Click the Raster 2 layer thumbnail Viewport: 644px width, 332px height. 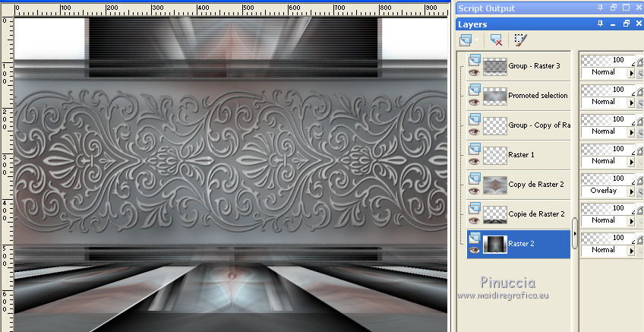[x=495, y=244]
